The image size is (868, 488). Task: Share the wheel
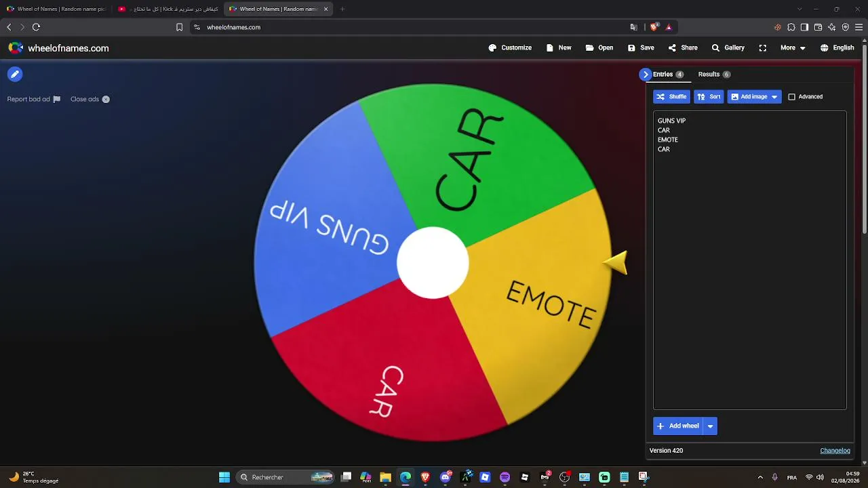coord(683,48)
